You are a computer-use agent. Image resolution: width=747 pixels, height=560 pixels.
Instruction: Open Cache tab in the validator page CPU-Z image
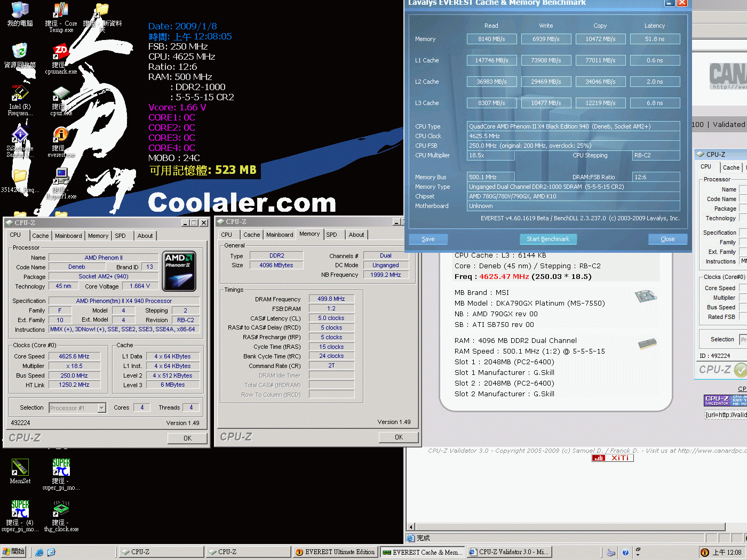[x=731, y=167]
